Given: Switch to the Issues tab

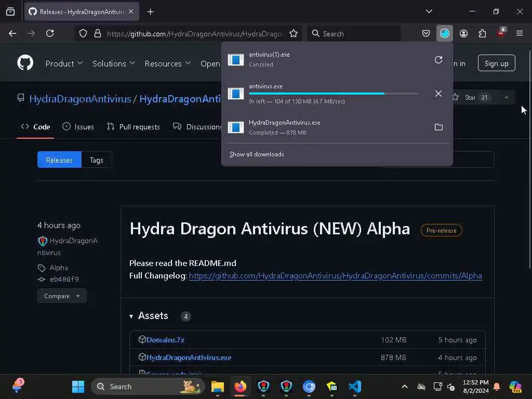Looking at the screenshot, I should click(78, 127).
